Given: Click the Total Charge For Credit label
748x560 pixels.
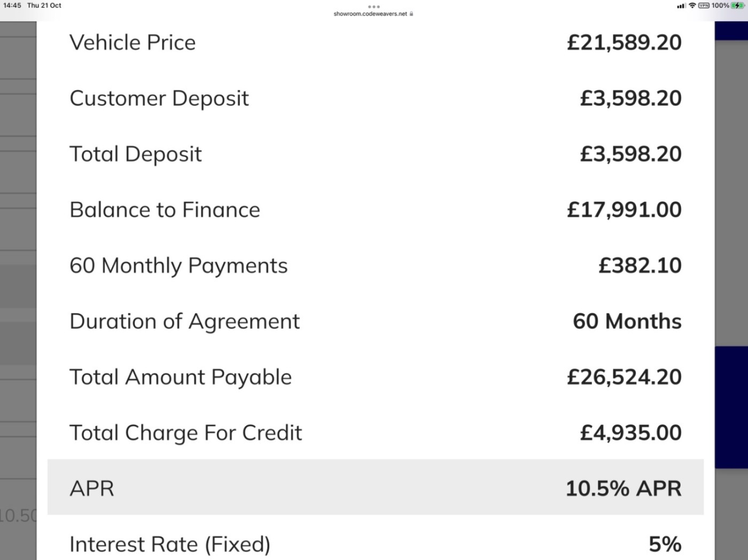Looking at the screenshot, I should click(186, 433).
